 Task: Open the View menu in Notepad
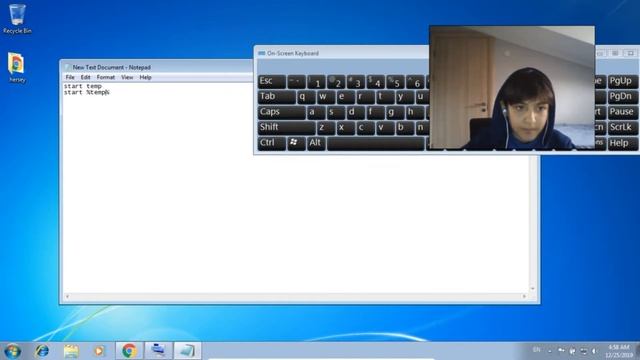click(127, 77)
